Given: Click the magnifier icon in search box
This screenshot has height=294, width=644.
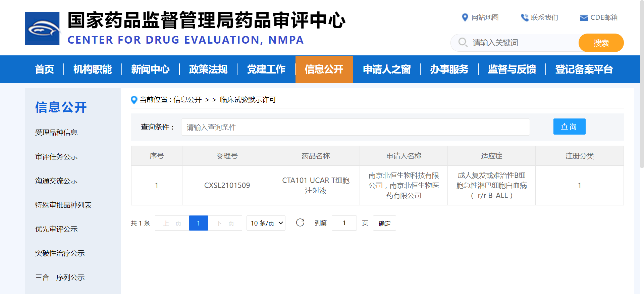Looking at the screenshot, I should [x=463, y=43].
